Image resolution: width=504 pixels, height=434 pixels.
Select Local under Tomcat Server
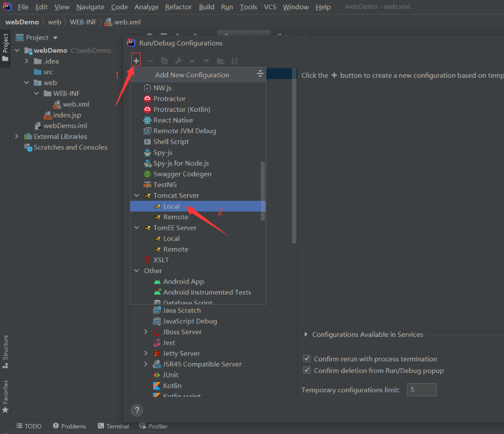pos(197,206)
